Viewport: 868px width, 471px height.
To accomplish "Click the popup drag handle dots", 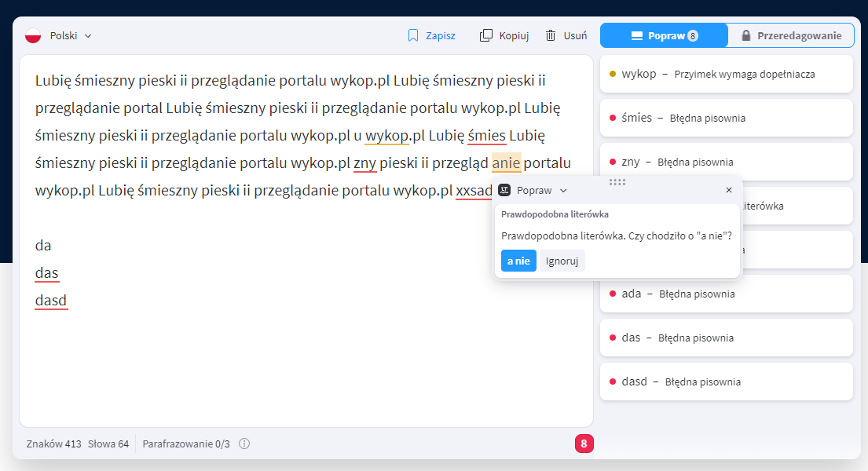I will point(617,182).
